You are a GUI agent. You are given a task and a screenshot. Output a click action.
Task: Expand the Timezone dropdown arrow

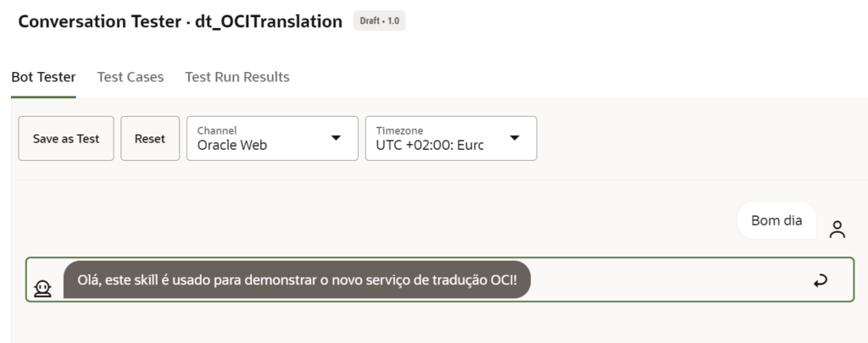(515, 137)
